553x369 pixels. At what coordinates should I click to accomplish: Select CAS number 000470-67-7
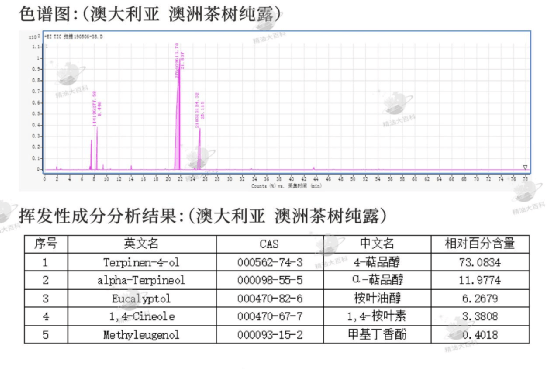click(270, 316)
